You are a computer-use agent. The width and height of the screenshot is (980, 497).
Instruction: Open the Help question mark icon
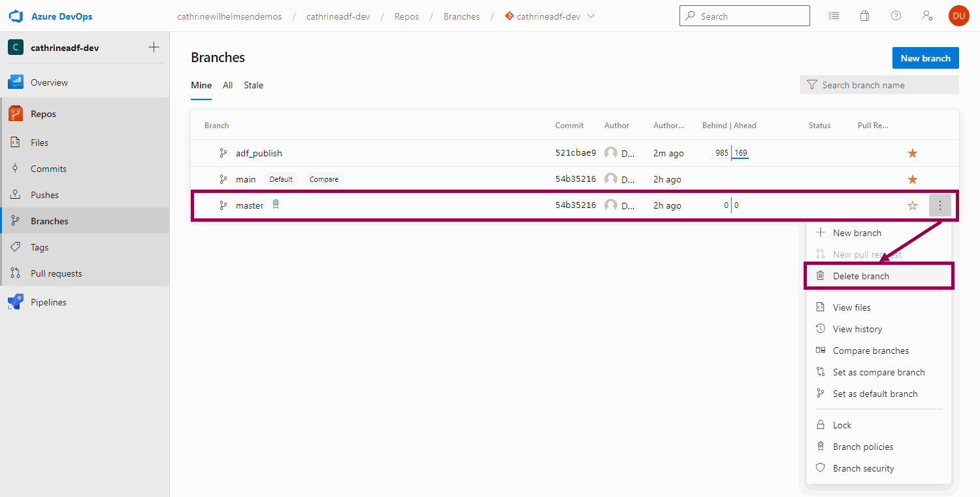896,15
